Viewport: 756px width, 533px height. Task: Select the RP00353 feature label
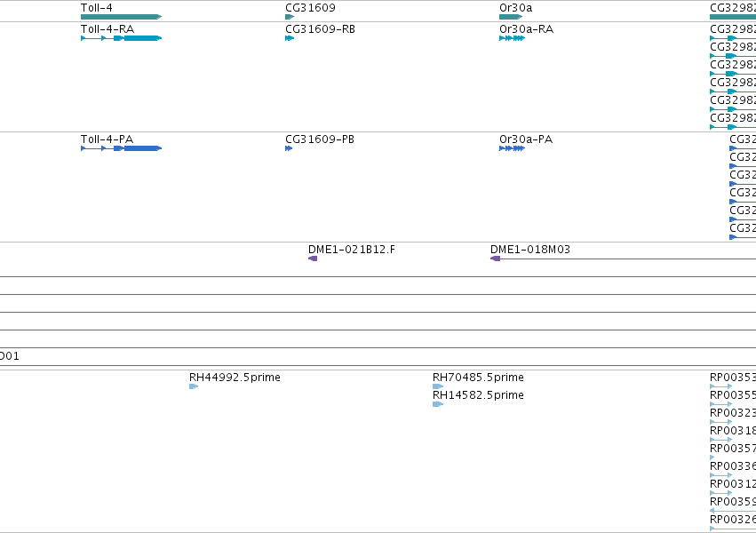coord(733,378)
